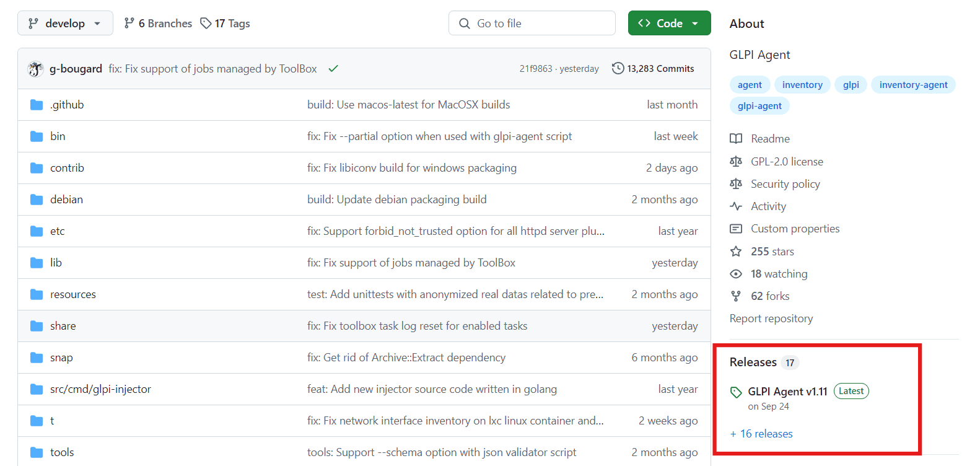Open the latest commit message about ToolBox jobs
Viewport: 980px width, 466px height.
[x=212, y=69]
